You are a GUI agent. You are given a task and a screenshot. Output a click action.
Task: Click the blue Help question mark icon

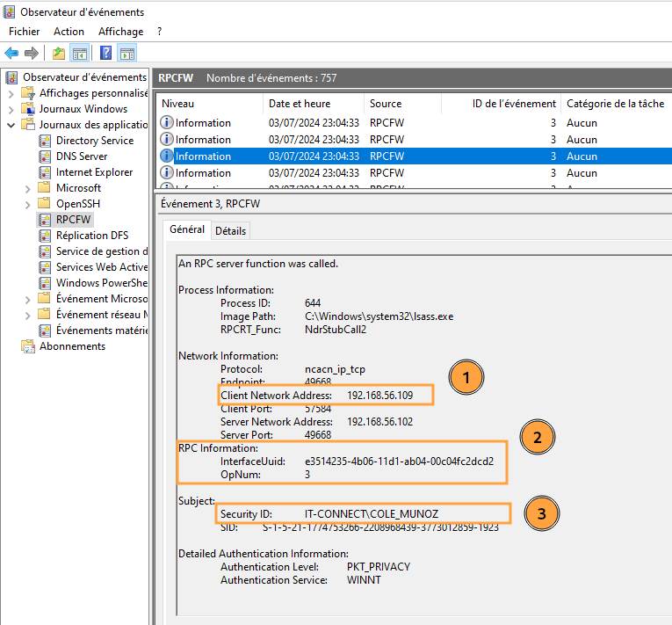click(105, 54)
